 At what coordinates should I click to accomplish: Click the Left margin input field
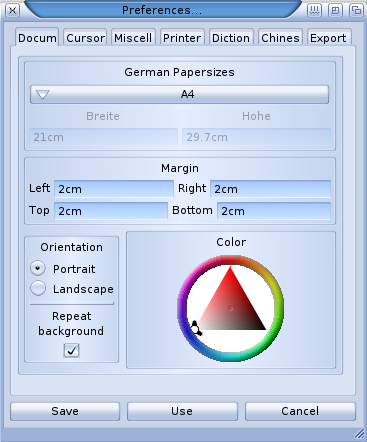(x=114, y=189)
